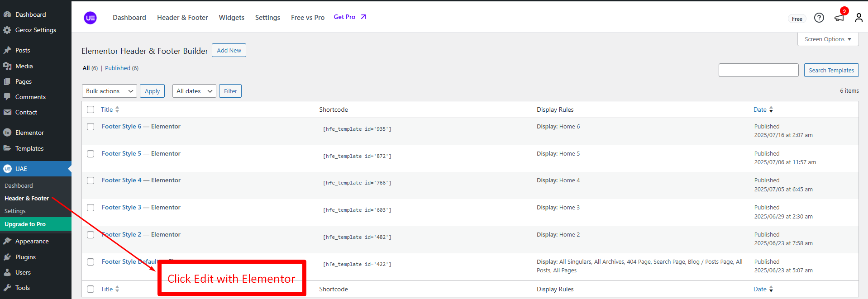The width and height of the screenshot is (868, 299).
Task: Click the template search input field
Action: [x=758, y=70]
